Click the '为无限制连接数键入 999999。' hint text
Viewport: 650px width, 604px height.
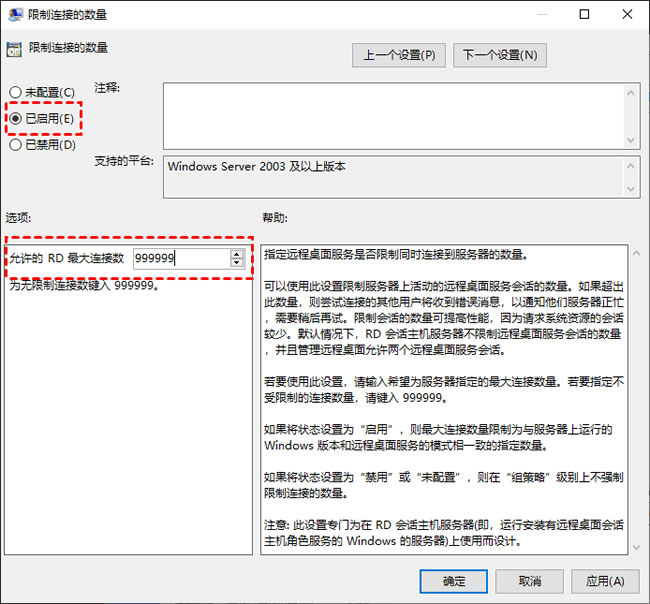[84, 285]
